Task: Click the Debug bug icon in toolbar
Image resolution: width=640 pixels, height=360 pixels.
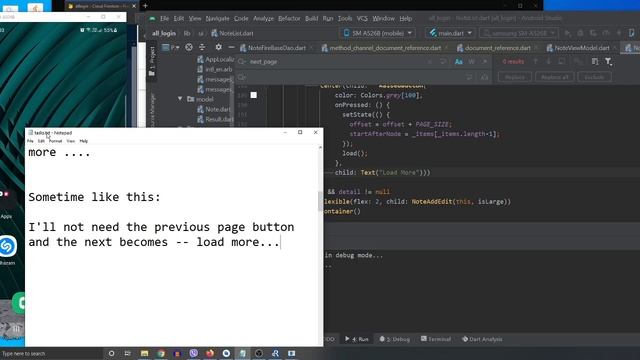Action: pyautogui.click(x=580, y=33)
